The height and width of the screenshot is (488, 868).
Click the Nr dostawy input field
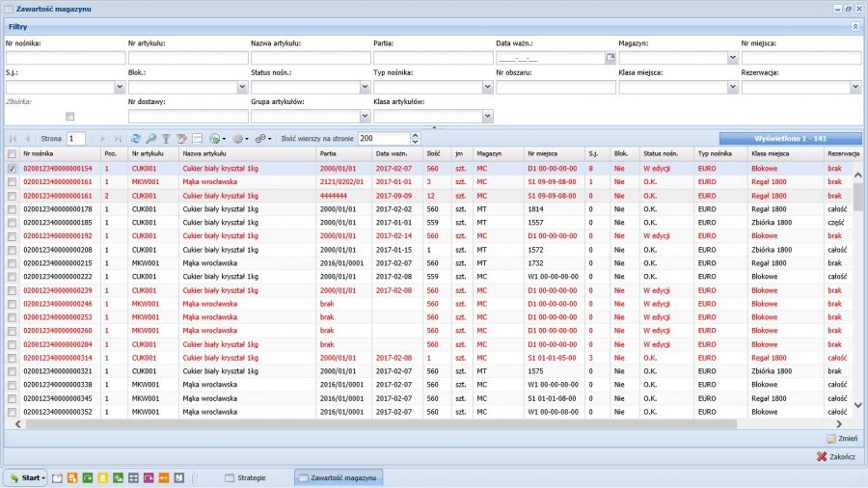(x=188, y=116)
